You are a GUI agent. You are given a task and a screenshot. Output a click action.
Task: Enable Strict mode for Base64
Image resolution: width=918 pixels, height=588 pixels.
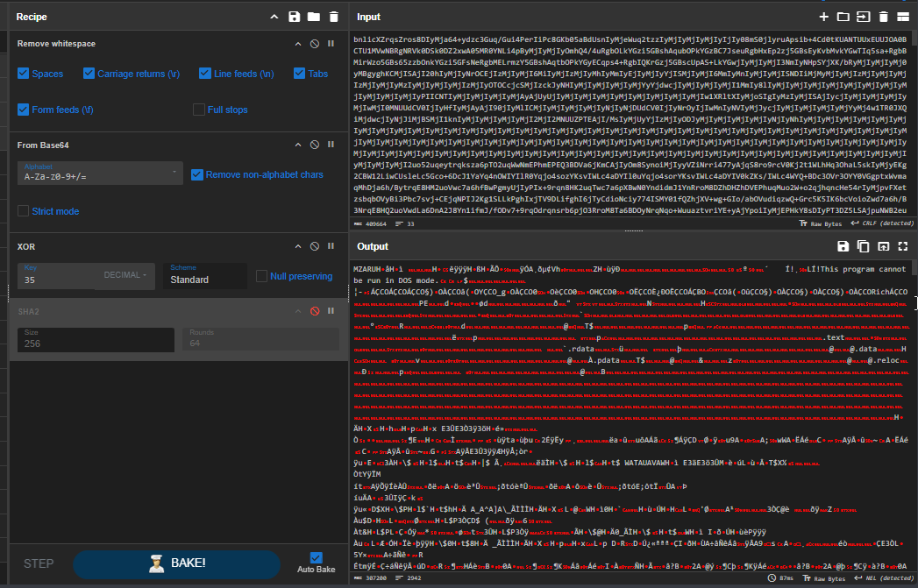24,211
